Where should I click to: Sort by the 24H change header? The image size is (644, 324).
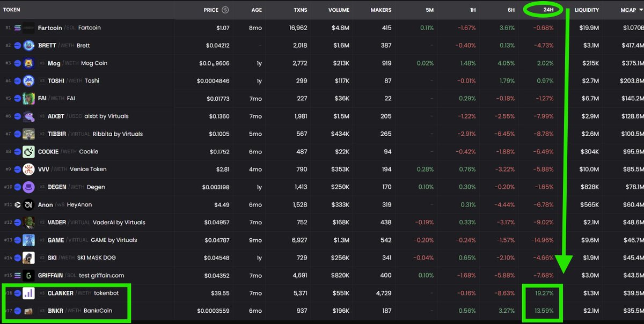[x=548, y=10]
